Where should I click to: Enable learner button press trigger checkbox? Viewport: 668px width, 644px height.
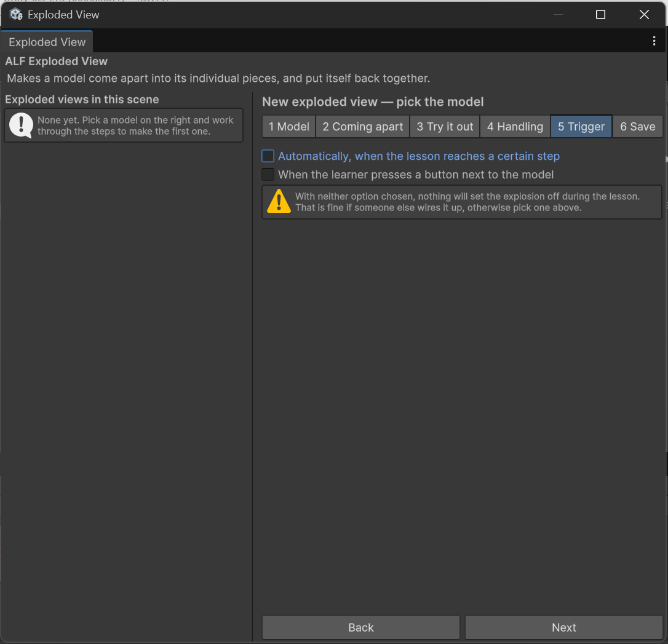[268, 175]
